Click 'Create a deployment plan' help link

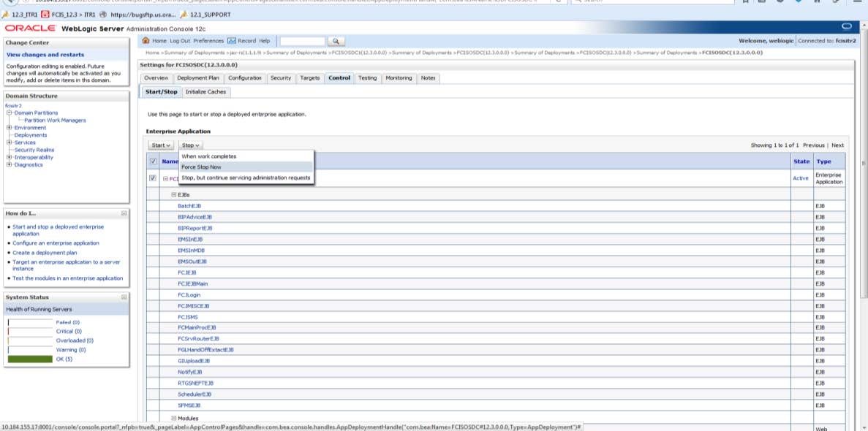click(45, 252)
